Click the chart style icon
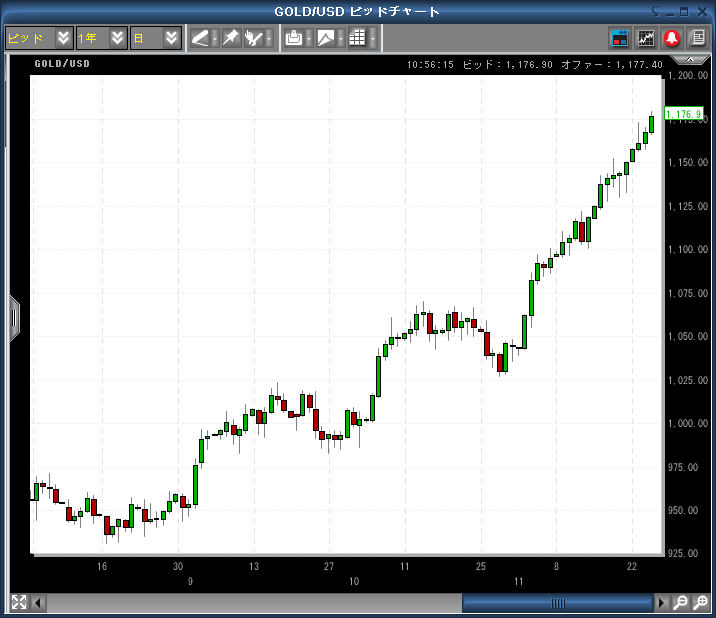This screenshot has height=618, width=716. pyautogui.click(x=325, y=38)
